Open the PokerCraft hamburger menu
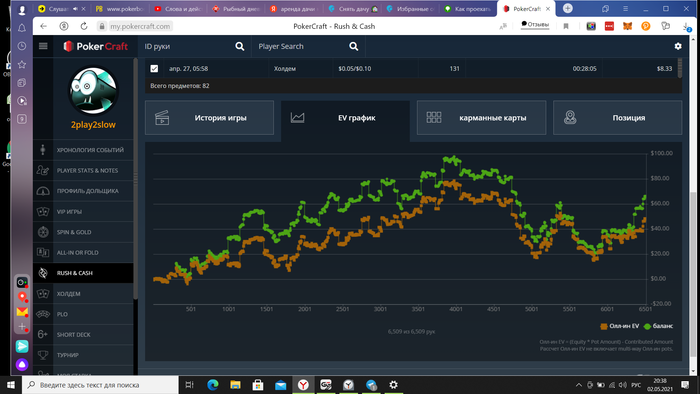700x394 pixels. pyautogui.click(x=43, y=46)
